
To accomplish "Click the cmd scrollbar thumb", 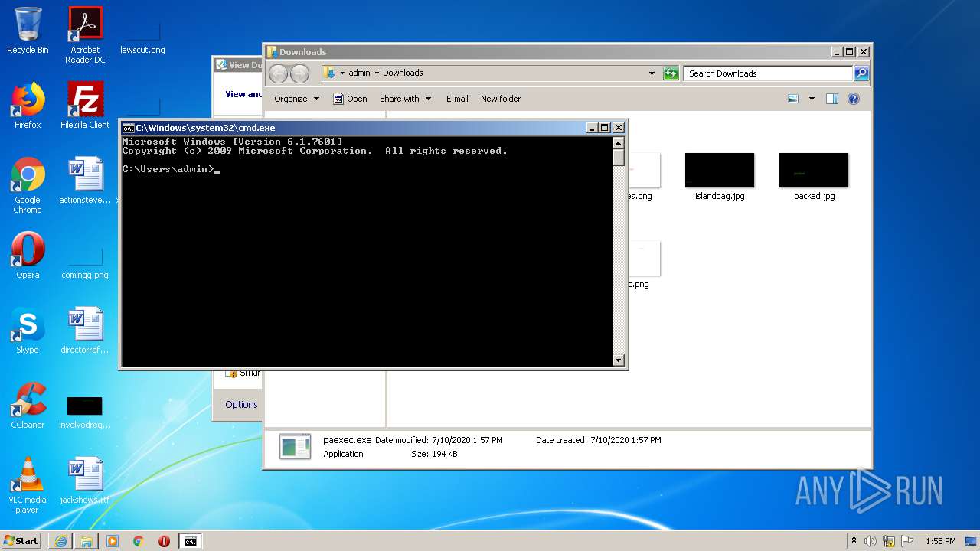I will coord(619,157).
